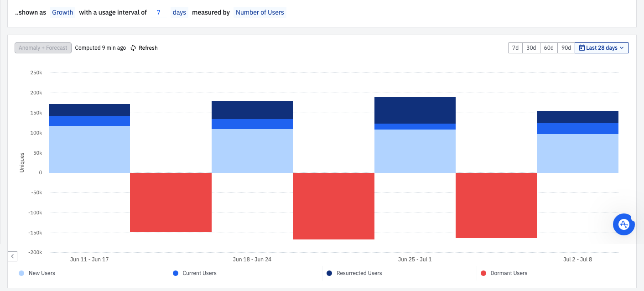
Task: Click the Anomaly + Forecast button
Action: point(43,48)
